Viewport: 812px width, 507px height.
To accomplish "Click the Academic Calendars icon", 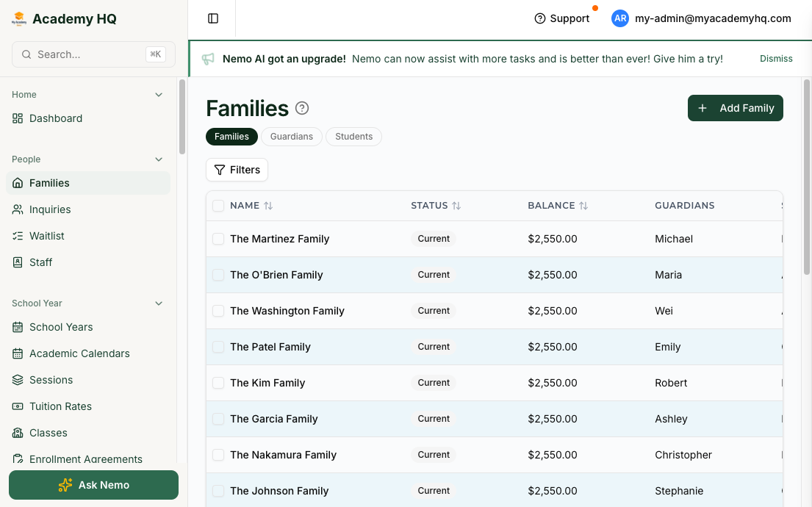I will (x=18, y=353).
